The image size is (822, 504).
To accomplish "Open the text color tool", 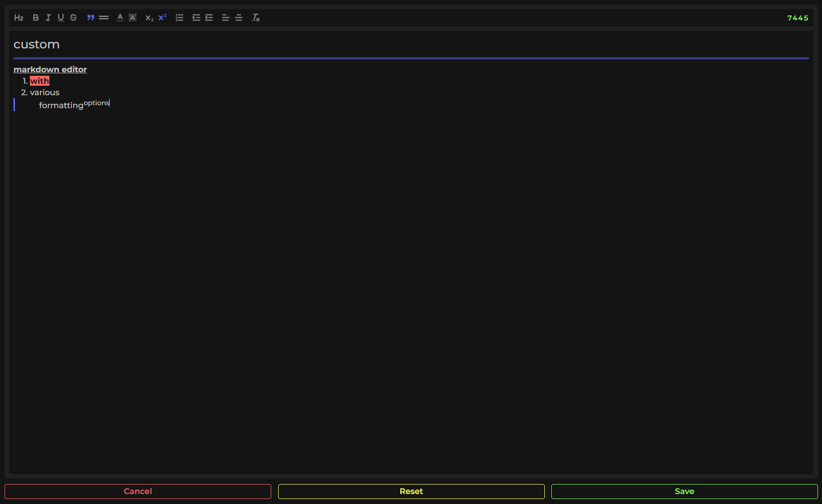I will (120, 17).
